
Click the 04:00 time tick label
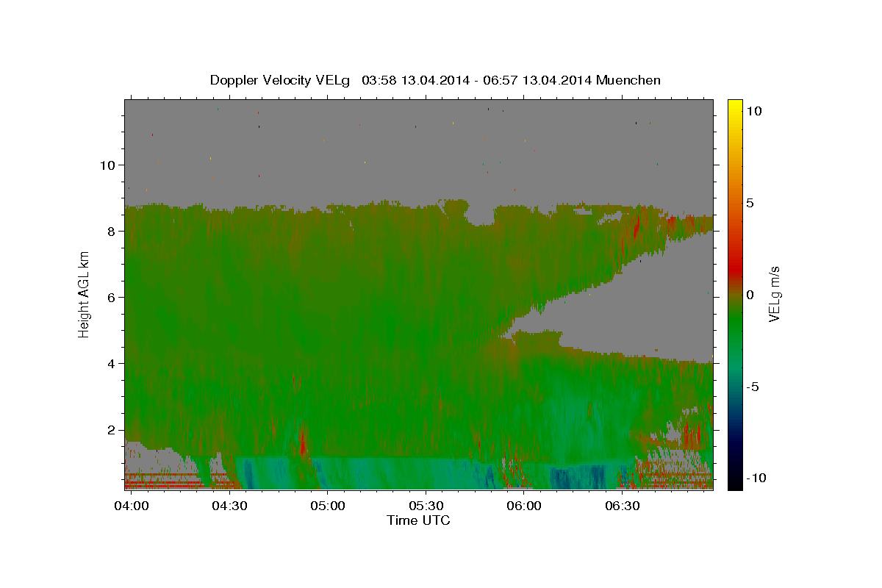tap(131, 506)
